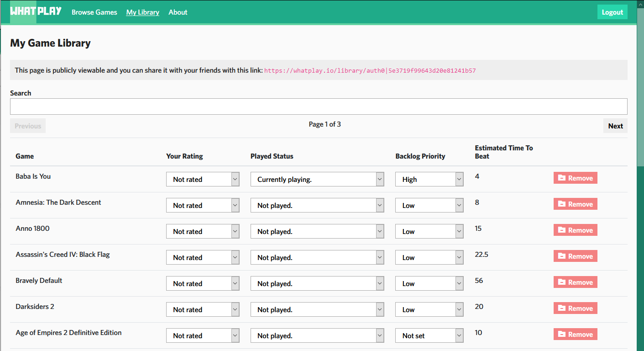The height and width of the screenshot is (351, 644).
Task: Set backlog priority for Age of Empires 2
Action: 429,336
